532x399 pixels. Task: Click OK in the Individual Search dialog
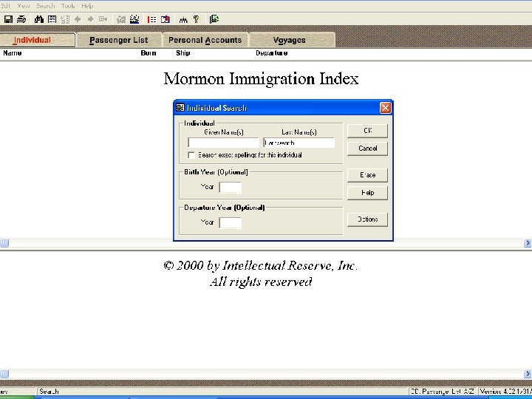tap(367, 131)
